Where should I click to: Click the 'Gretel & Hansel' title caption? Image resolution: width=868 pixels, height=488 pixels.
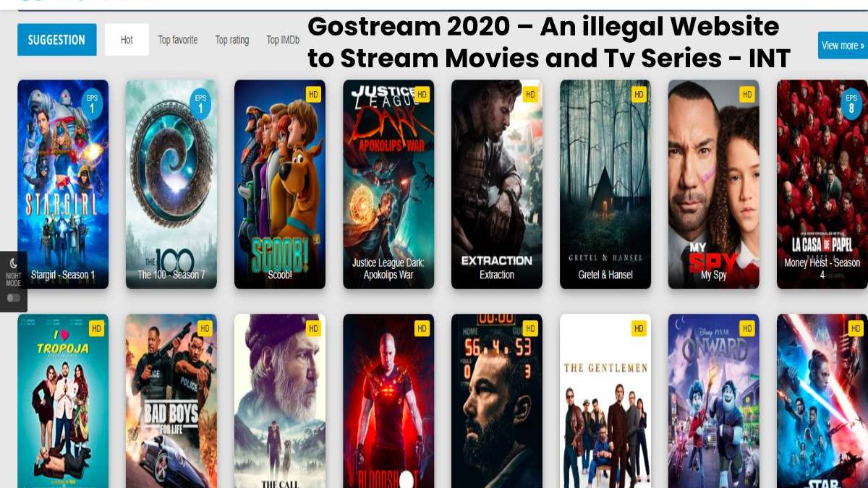605,275
